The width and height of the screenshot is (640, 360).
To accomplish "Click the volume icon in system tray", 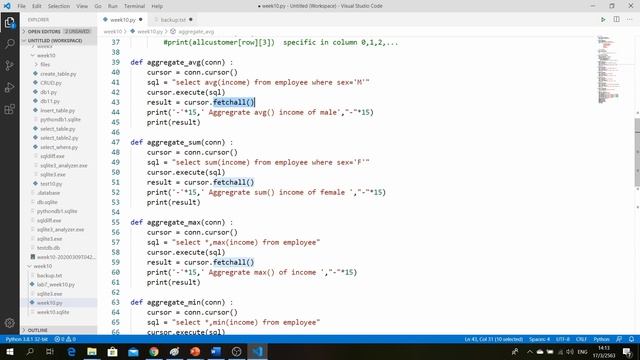I will pyautogui.click(x=570, y=351).
